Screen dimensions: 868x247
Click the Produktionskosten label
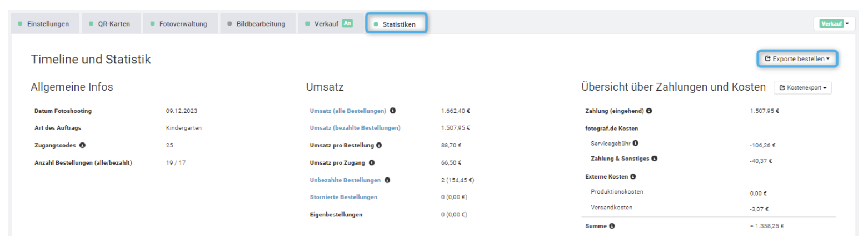point(617,191)
